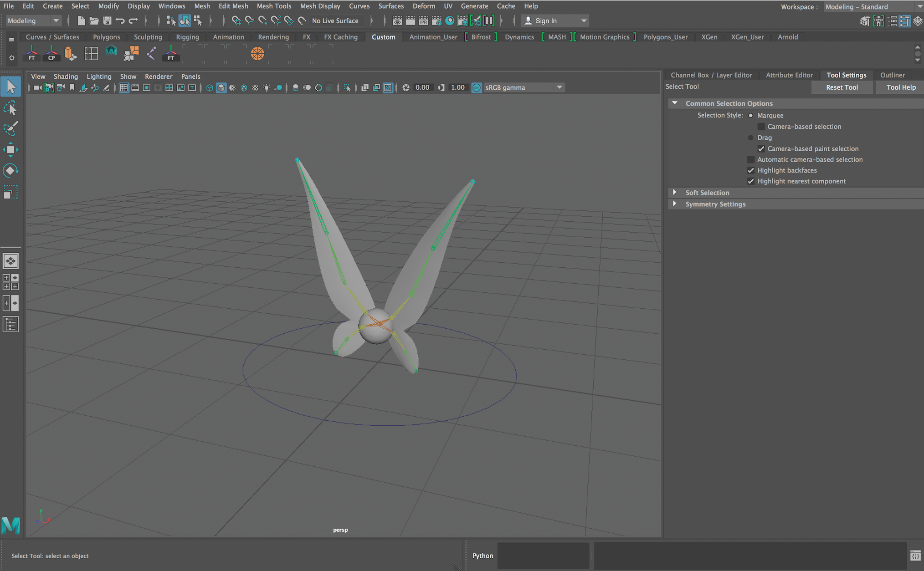Switch to the Rigging shelf tab
Image resolution: width=924 pixels, height=571 pixels.
coord(187,37)
